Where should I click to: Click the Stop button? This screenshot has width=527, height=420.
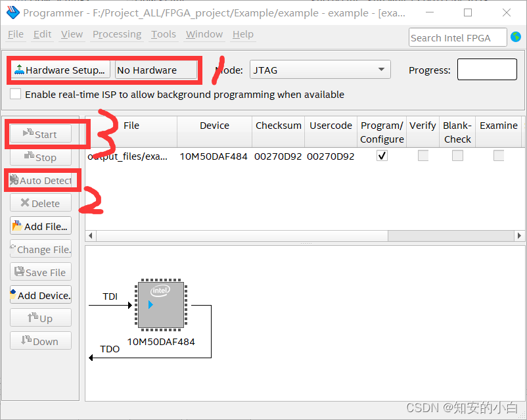(41, 157)
